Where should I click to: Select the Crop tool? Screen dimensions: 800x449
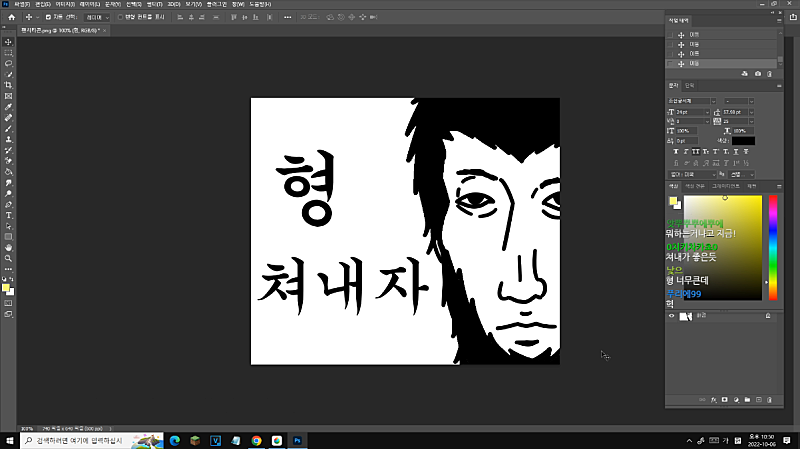click(x=9, y=85)
